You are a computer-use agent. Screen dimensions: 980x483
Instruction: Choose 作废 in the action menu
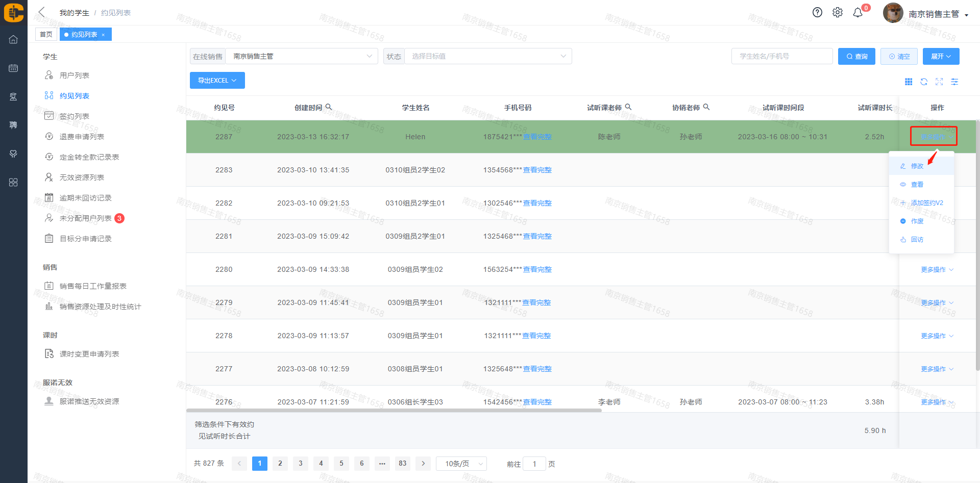coord(917,221)
